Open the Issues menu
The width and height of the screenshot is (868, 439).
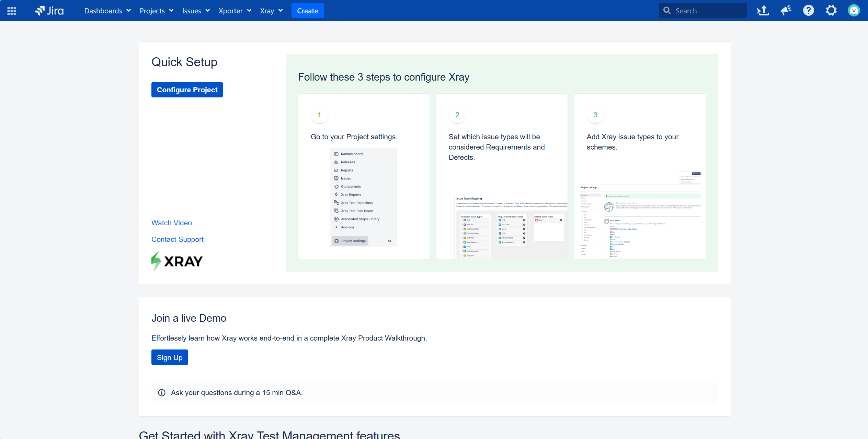tap(196, 11)
